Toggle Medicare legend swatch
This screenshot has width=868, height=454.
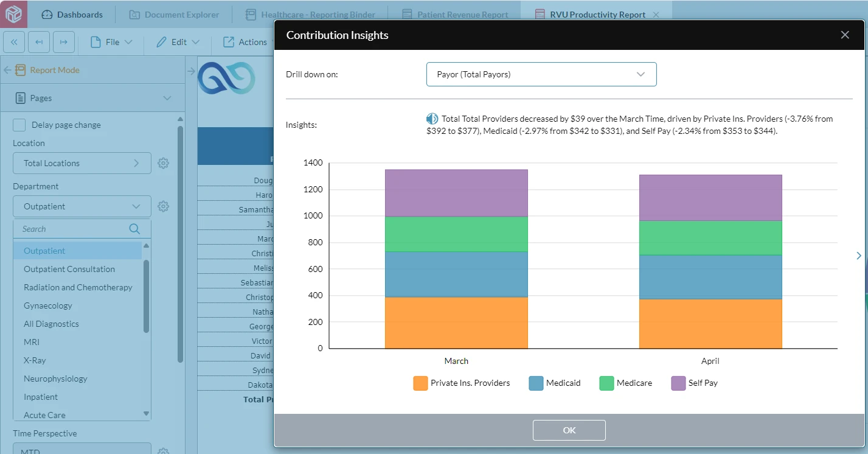click(606, 383)
